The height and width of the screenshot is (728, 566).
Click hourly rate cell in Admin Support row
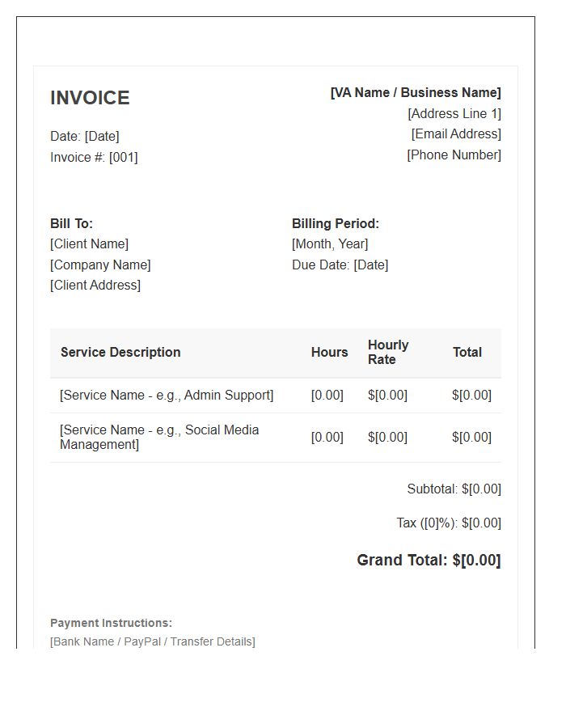(387, 395)
